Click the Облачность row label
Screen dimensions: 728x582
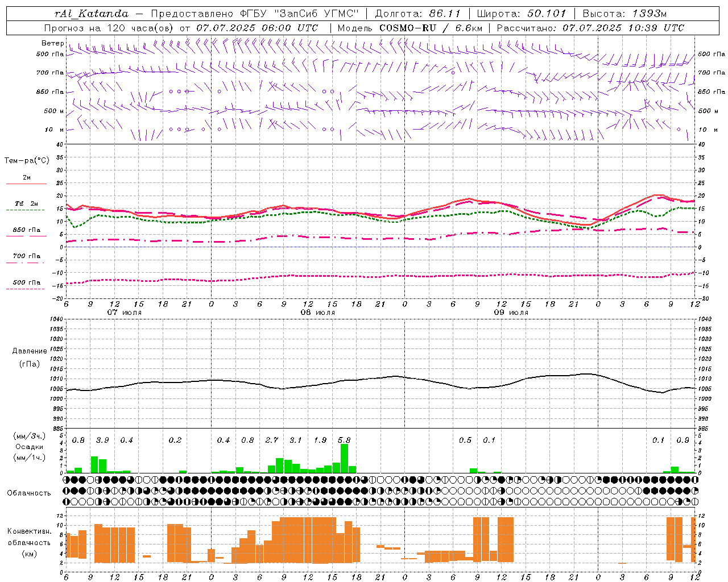[x=29, y=493]
